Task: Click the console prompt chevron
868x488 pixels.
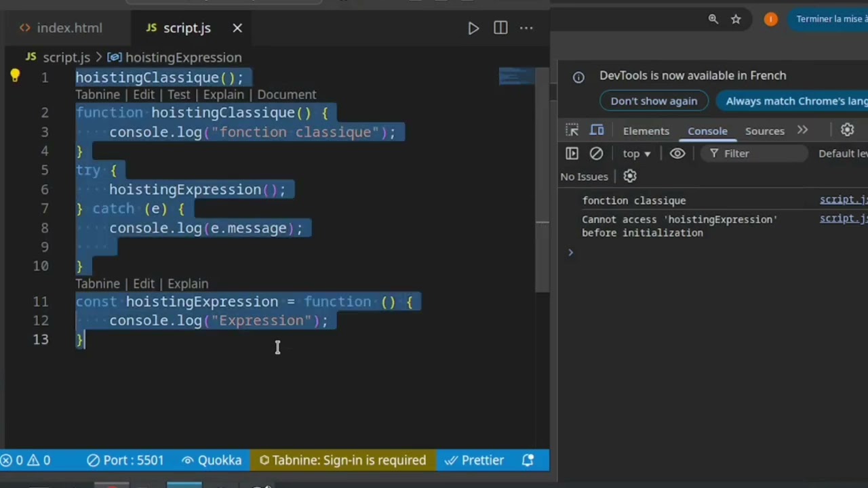Action: pyautogui.click(x=570, y=252)
